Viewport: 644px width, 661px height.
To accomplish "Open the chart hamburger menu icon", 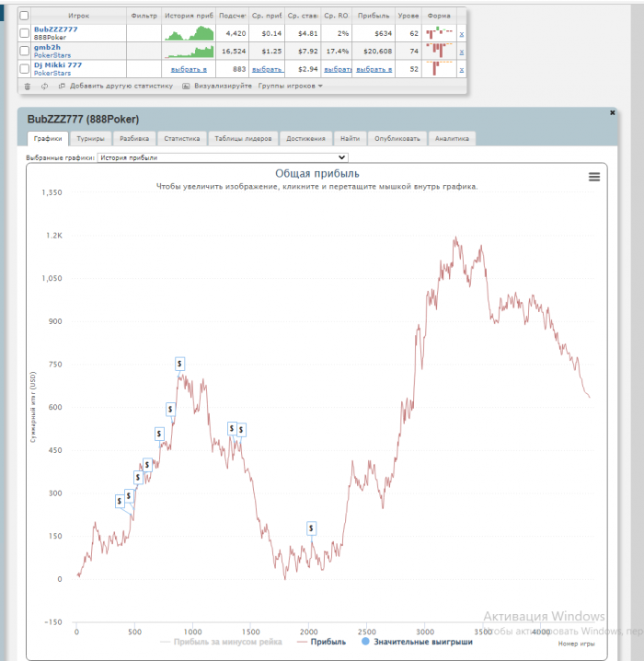I will [x=594, y=177].
